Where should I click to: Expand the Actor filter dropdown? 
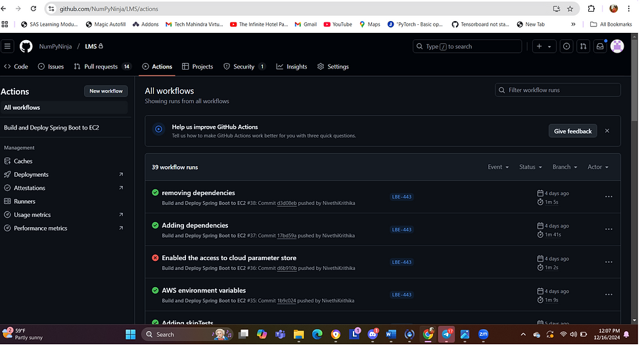click(x=597, y=167)
